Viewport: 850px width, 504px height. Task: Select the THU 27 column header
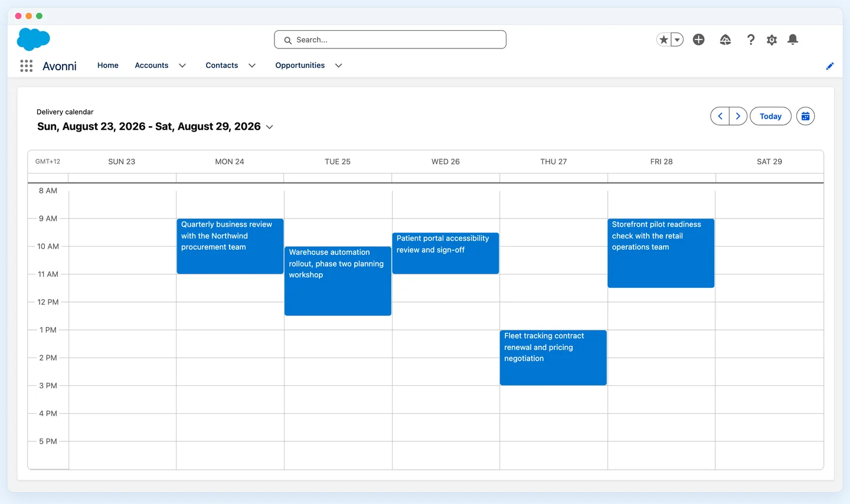(x=554, y=162)
